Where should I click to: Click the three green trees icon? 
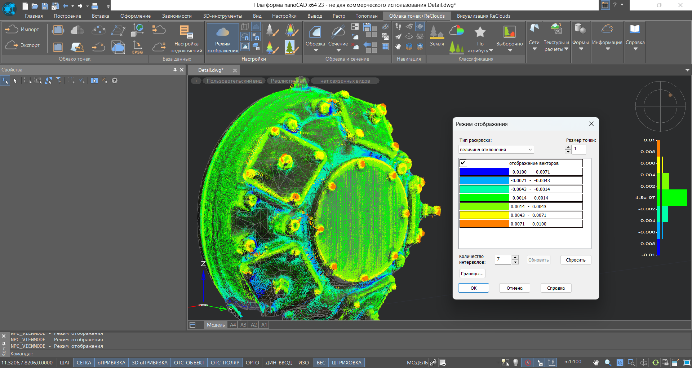pos(456,47)
